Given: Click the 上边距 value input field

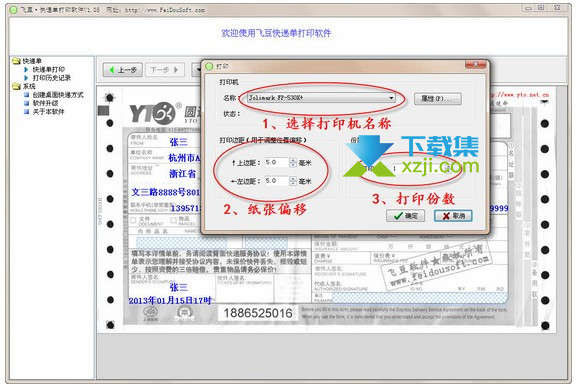Looking at the screenshot, I should [277, 163].
